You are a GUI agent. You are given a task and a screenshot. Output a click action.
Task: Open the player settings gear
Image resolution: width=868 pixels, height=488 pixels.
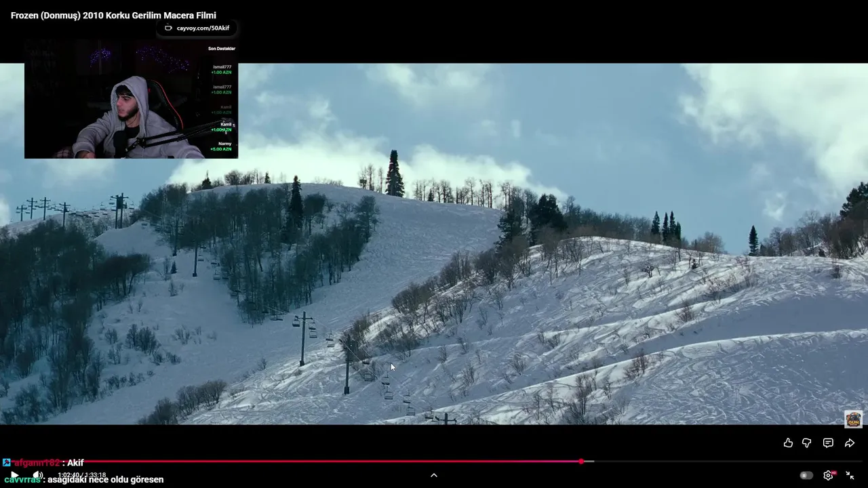(x=828, y=475)
